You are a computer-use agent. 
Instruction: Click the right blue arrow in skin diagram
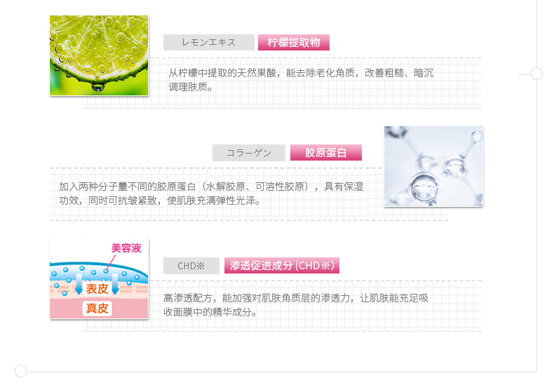pos(115,283)
